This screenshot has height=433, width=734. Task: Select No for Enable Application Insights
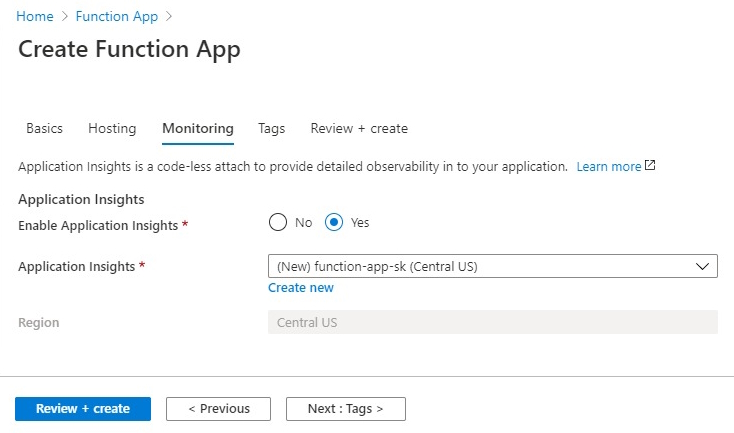pyautogui.click(x=278, y=222)
